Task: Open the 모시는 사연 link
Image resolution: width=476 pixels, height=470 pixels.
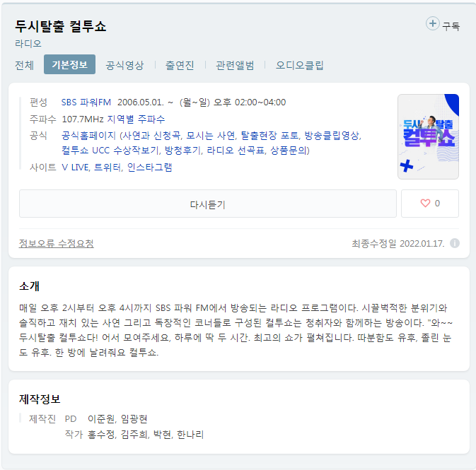Action: [x=211, y=135]
